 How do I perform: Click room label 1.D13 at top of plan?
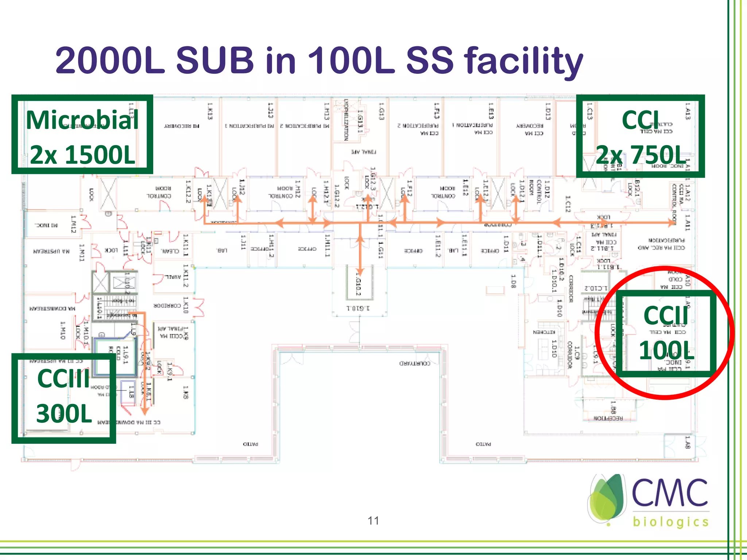(547, 111)
